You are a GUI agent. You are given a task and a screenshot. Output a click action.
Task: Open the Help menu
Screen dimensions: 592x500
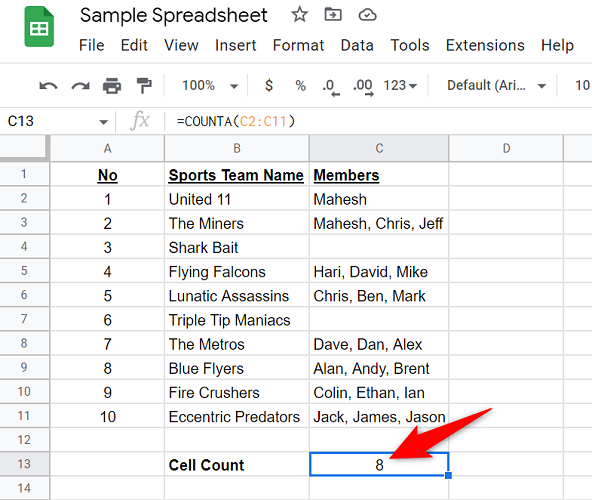(557, 45)
